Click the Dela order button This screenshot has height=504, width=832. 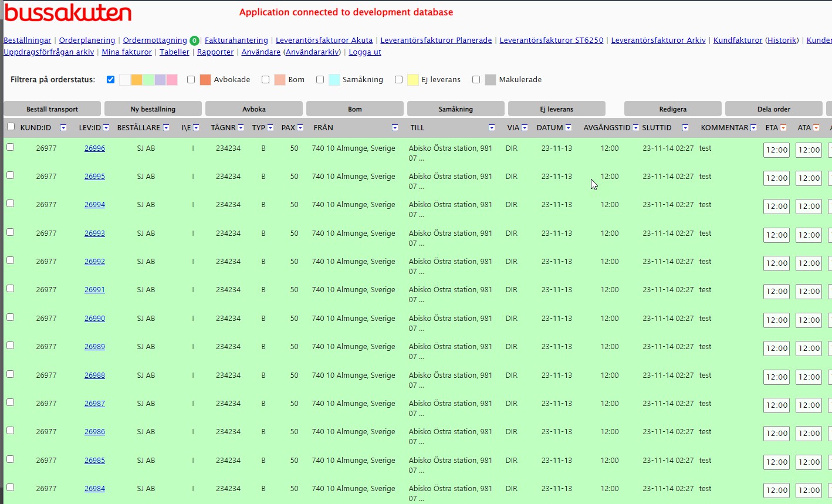coord(774,109)
